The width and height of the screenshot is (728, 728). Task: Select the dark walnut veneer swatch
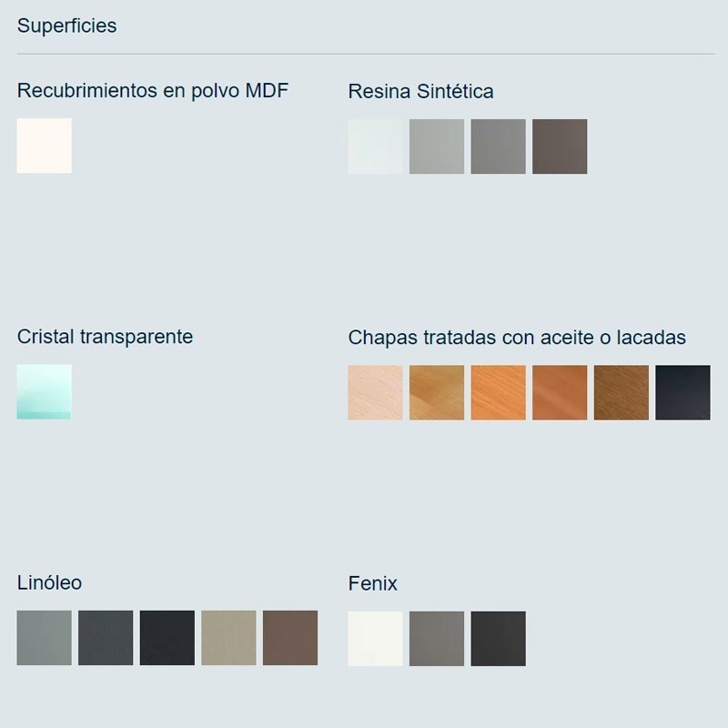[x=622, y=392]
